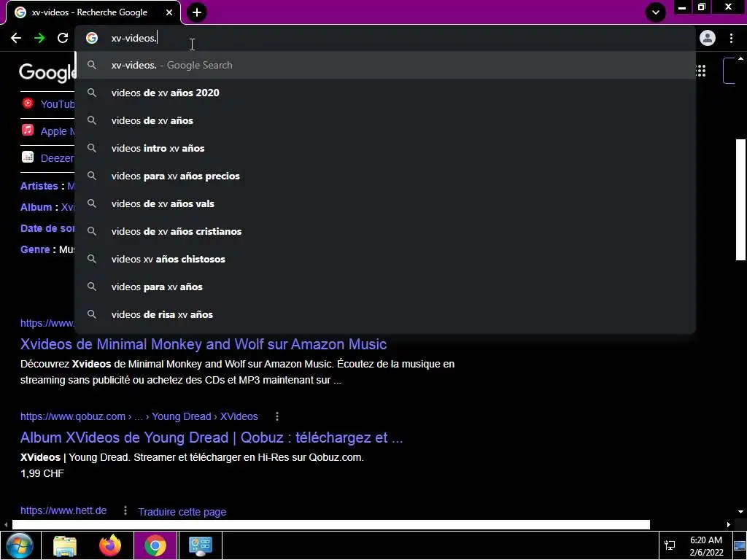Open more options for the Qobuz result

276,416
